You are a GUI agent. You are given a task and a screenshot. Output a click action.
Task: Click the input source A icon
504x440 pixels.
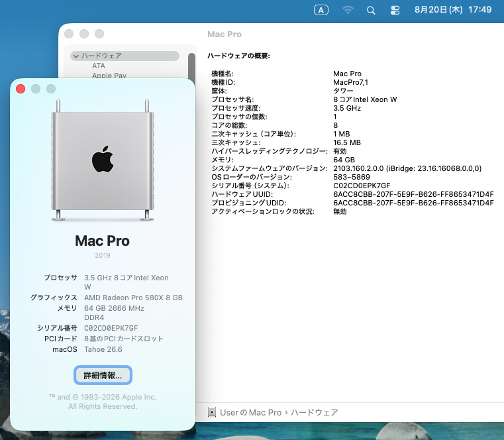point(321,11)
